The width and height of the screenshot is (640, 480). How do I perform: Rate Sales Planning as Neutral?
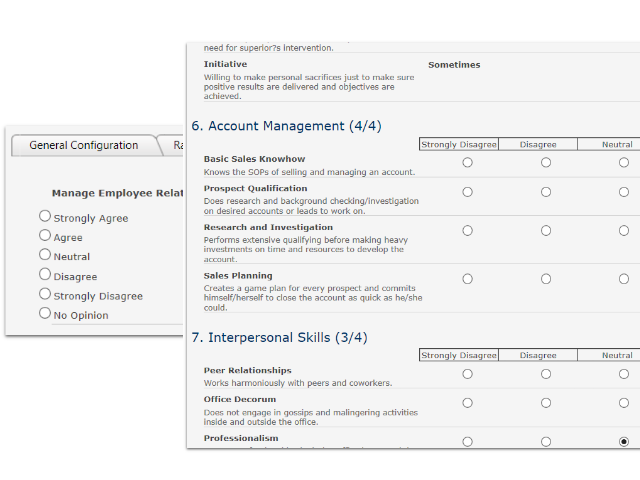point(624,279)
